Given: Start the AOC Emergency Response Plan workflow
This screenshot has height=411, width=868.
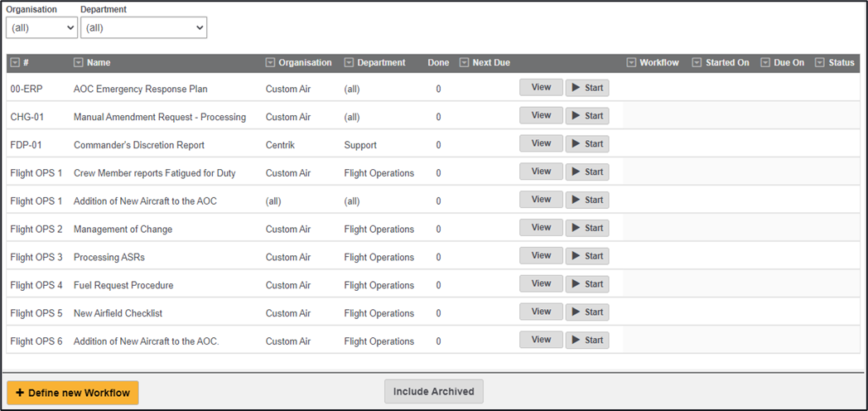Looking at the screenshot, I should click(x=587, y=88).
